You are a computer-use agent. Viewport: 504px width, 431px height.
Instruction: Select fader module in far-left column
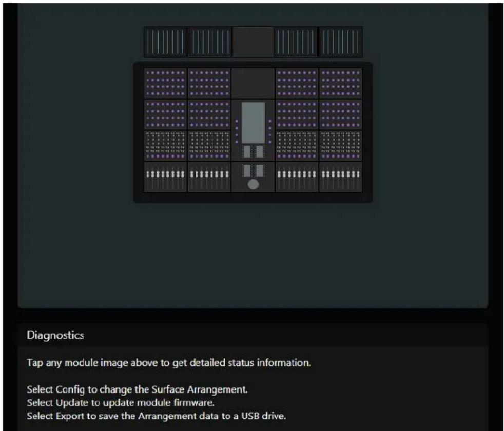165,177
